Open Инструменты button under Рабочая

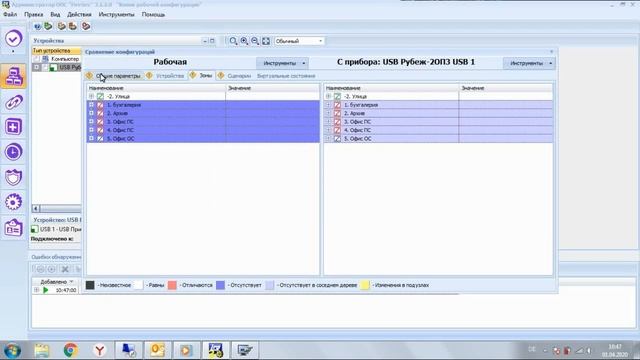(x=282, y=63)
